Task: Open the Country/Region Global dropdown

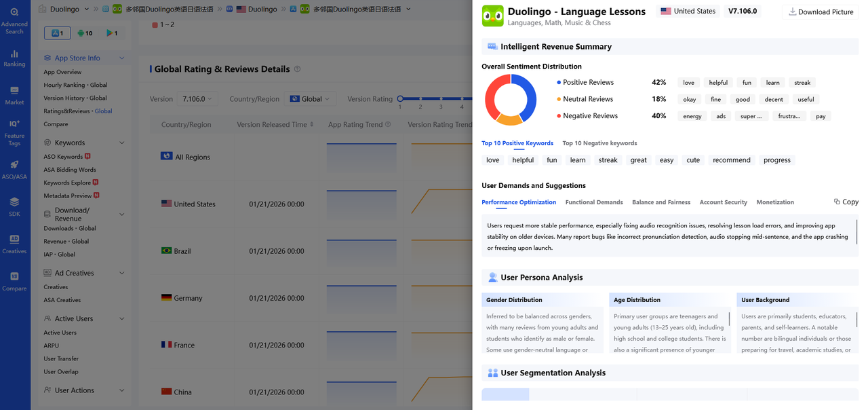Action: click(311, 99)
